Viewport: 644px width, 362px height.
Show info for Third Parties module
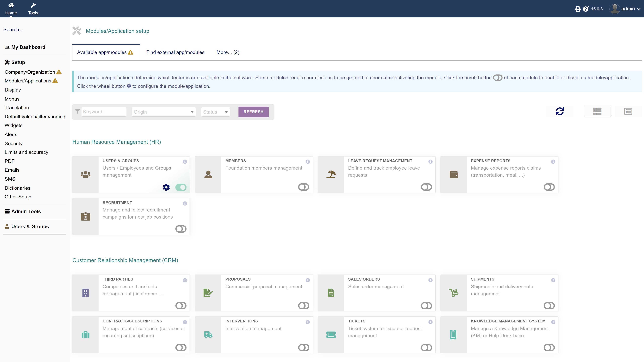coord(185,280)
